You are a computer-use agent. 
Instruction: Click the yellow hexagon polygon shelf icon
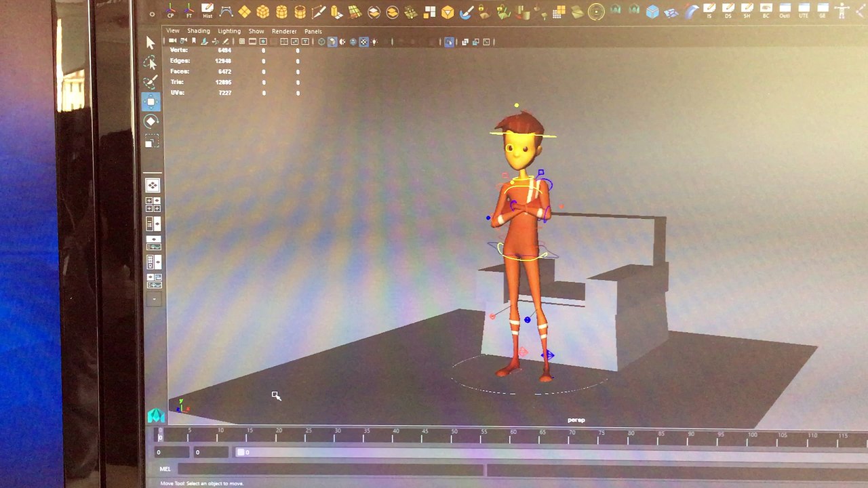(x=448, y=12)
